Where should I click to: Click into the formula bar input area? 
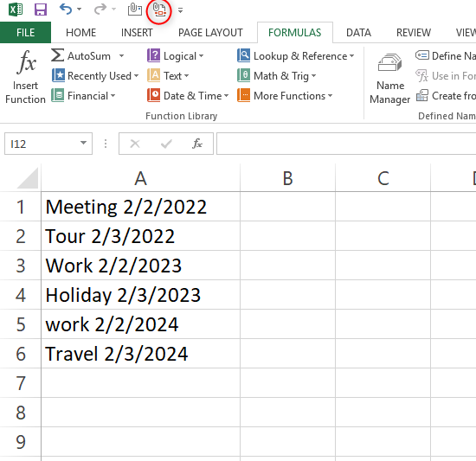click(346, 144)
